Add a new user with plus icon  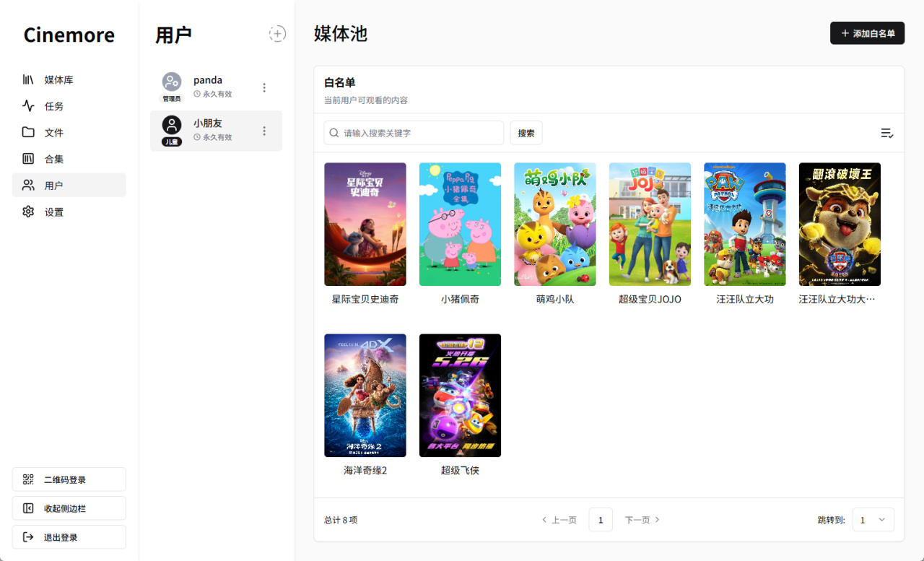point(277,34)
